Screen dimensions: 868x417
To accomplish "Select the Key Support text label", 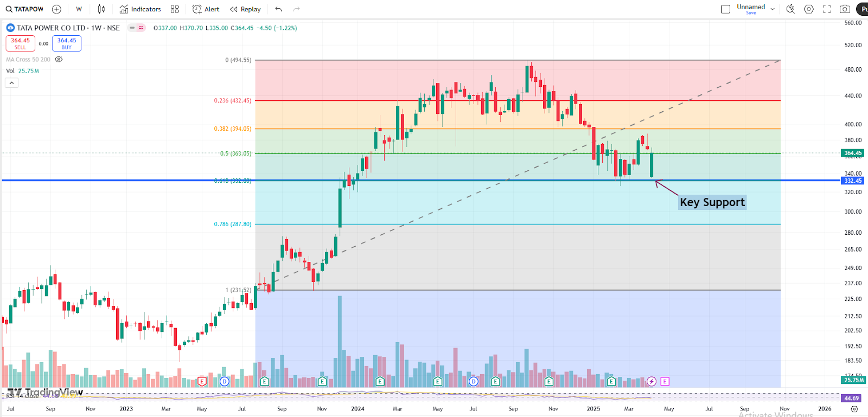I will coord(712,202).
